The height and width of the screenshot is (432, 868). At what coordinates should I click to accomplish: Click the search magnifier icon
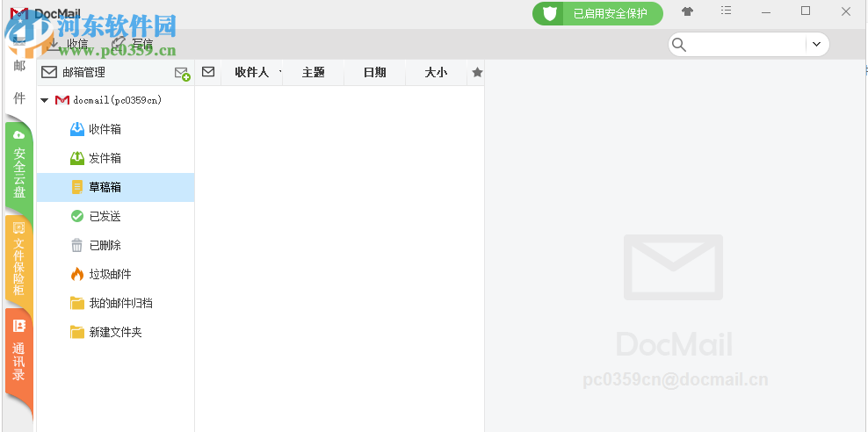point(679,45)
